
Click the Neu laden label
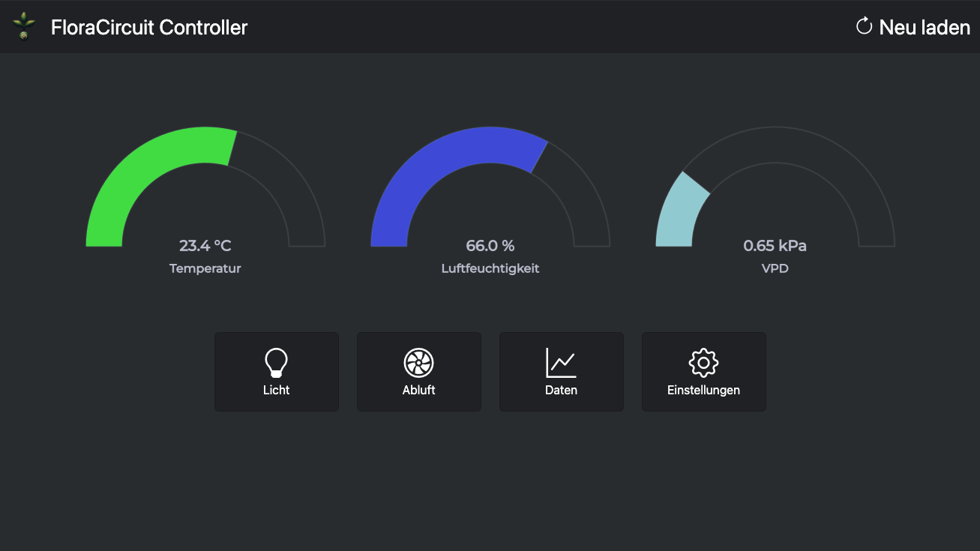[925, 28]
